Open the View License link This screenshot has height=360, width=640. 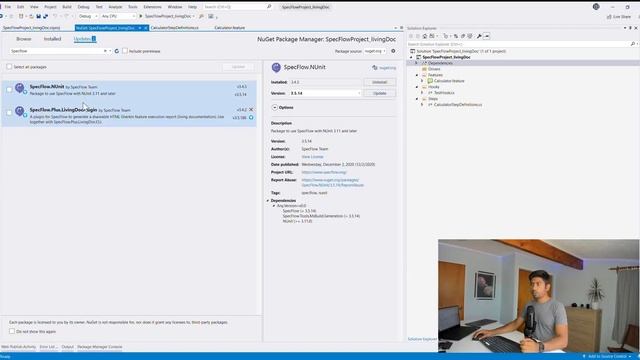(x=312, y=157)
